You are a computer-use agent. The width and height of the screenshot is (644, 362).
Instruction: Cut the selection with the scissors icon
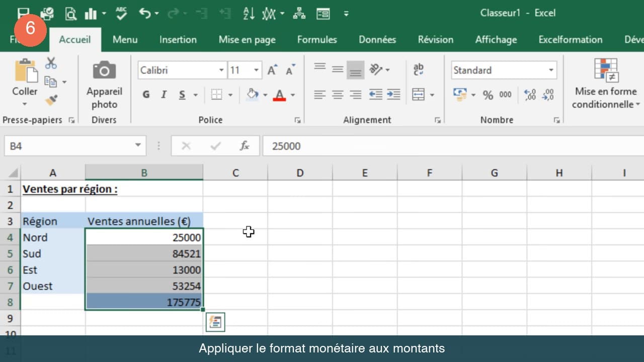(51, 63)
